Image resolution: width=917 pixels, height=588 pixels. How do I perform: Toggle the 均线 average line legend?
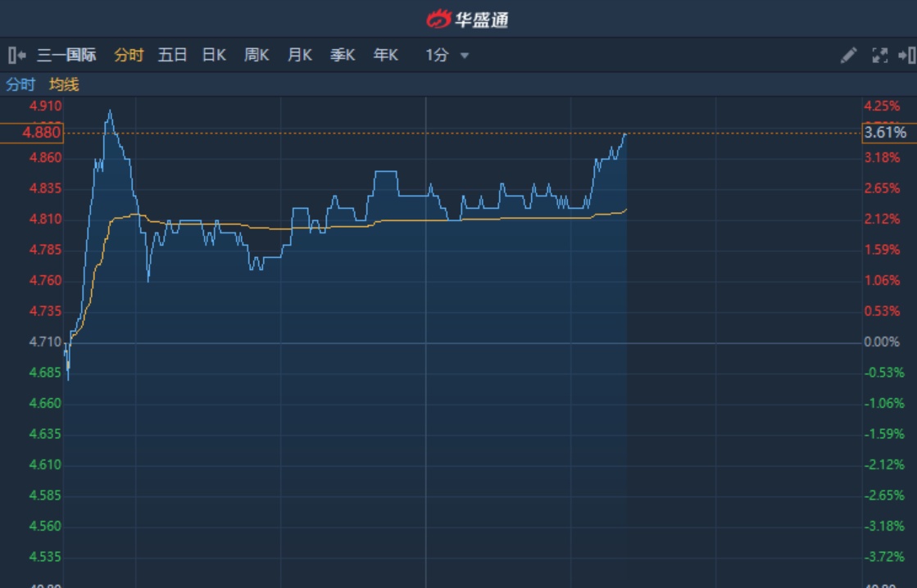click(64, 84)
